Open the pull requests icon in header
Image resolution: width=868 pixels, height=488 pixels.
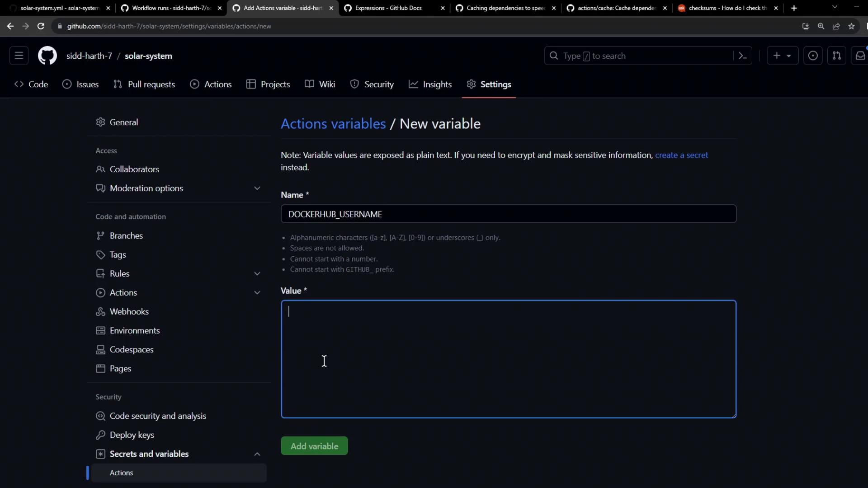point(836,56)
